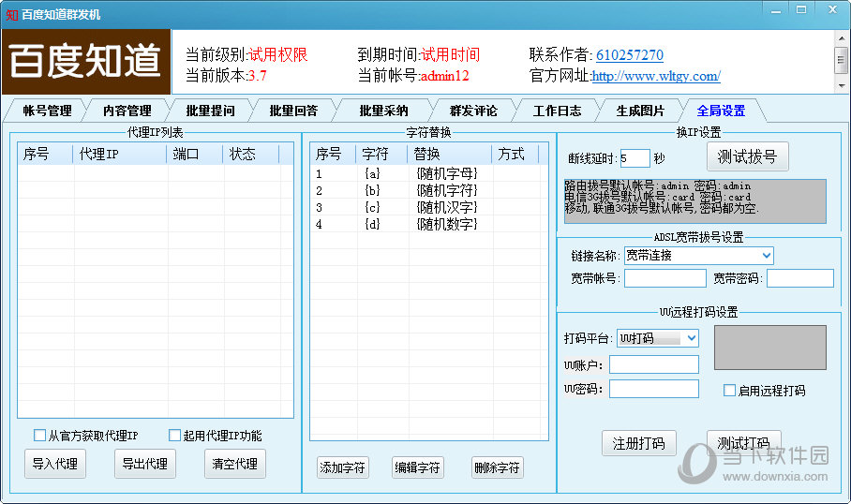This screenshot has height=504, width=851.
Task: Expand the 链接名称 dropdown
Action: (767, 255)
